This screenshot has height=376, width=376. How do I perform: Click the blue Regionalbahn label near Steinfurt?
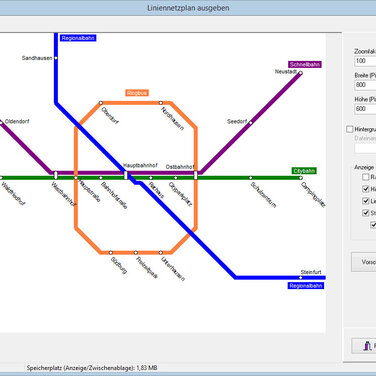(x=306, y=286)
